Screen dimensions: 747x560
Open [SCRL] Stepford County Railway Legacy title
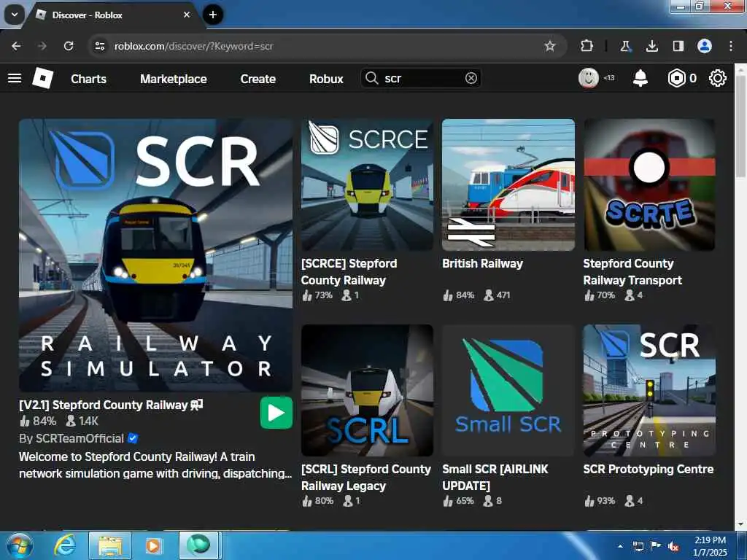click(x=366, y=477)
